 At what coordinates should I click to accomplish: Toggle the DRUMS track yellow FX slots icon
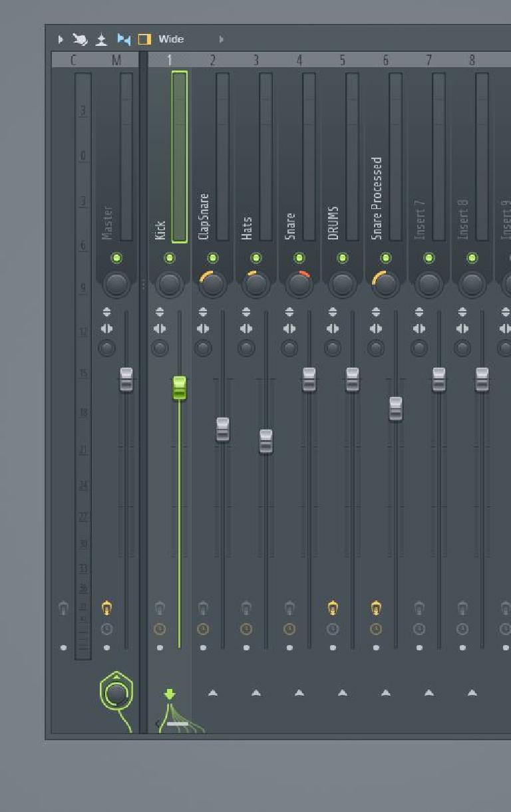coord(333,608)
